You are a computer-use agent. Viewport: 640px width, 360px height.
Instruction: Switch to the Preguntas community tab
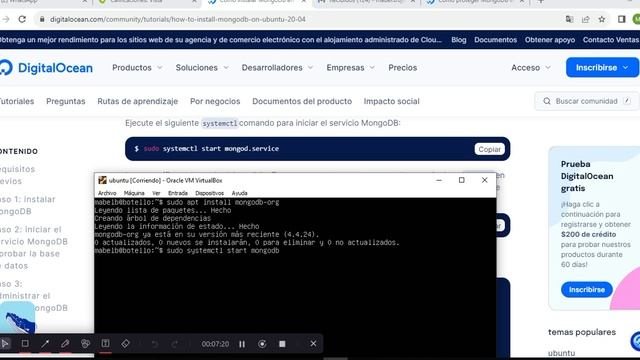tap(66, 101)
